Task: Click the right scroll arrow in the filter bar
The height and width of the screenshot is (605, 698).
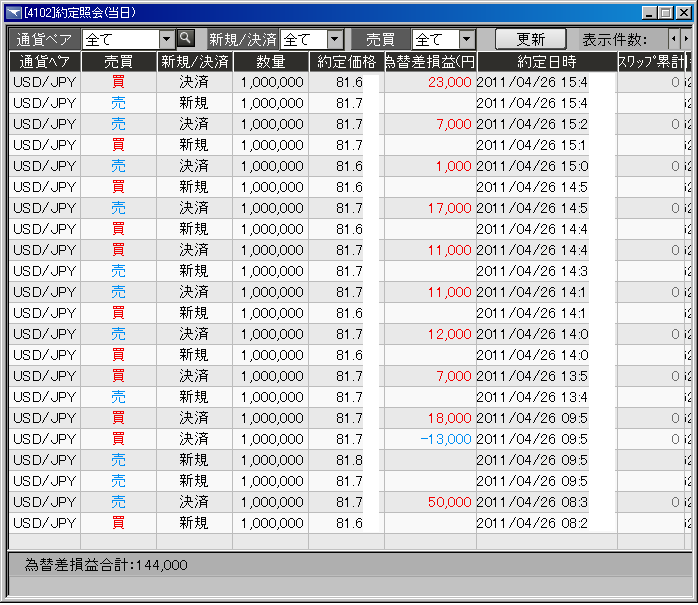Action: 686,39
